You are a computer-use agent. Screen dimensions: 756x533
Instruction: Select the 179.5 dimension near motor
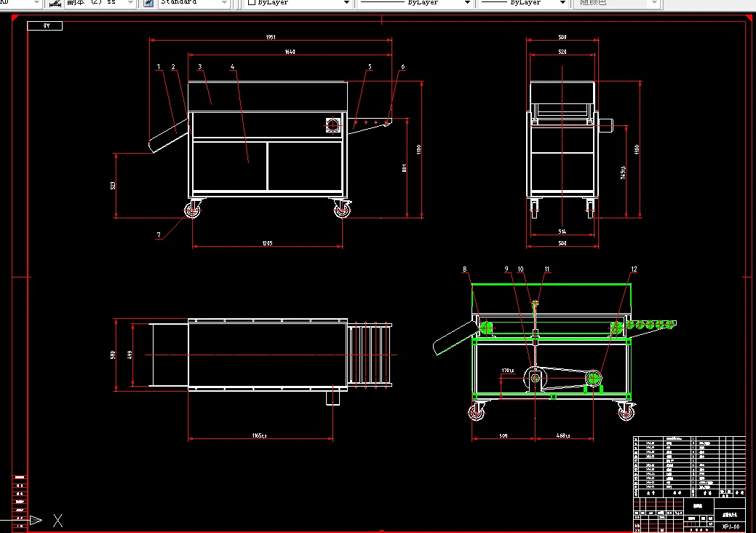pyautogui.click(x=508, y=371)
